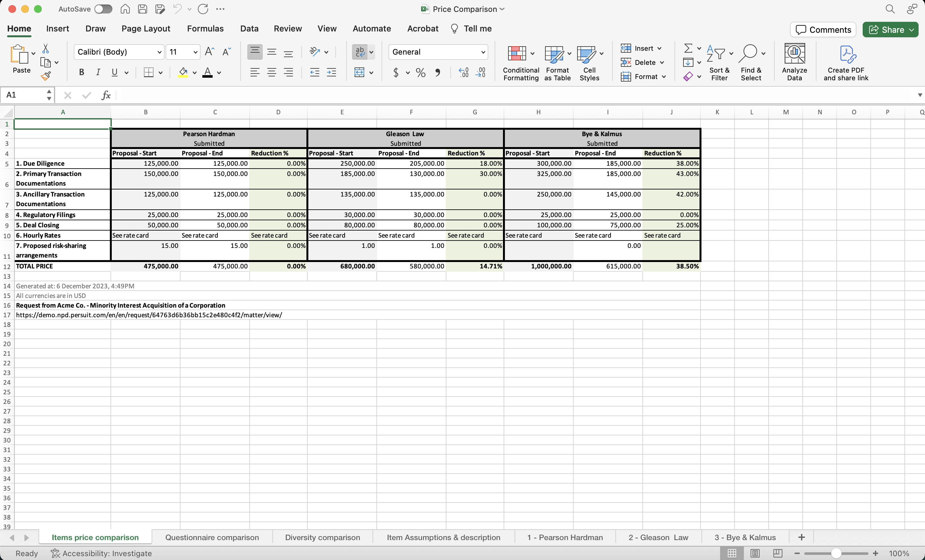Switch to Diversity comparison sheet
Image resolution: width=925 pixels, height=560 pixels.
pos(322,537)
